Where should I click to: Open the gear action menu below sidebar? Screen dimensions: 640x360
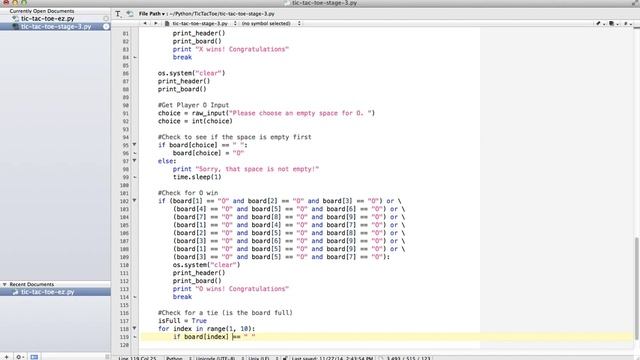20,357
